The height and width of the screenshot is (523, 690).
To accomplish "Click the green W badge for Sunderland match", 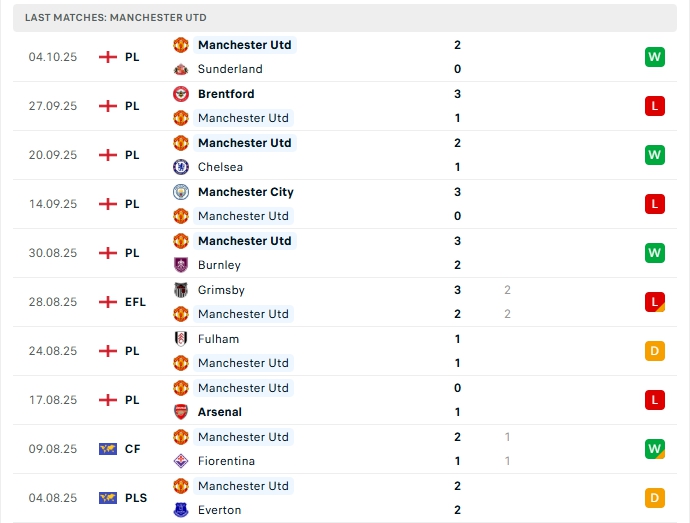I will click(x=655, y=57).
